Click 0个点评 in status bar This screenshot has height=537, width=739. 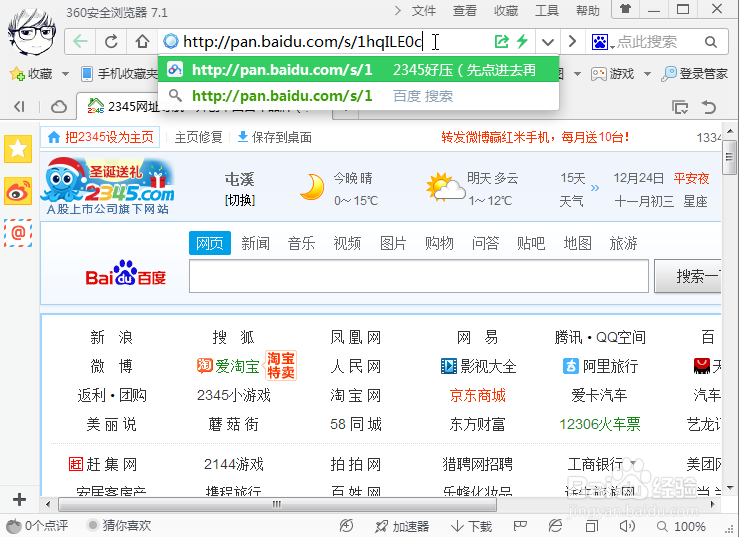click(37, 526)
